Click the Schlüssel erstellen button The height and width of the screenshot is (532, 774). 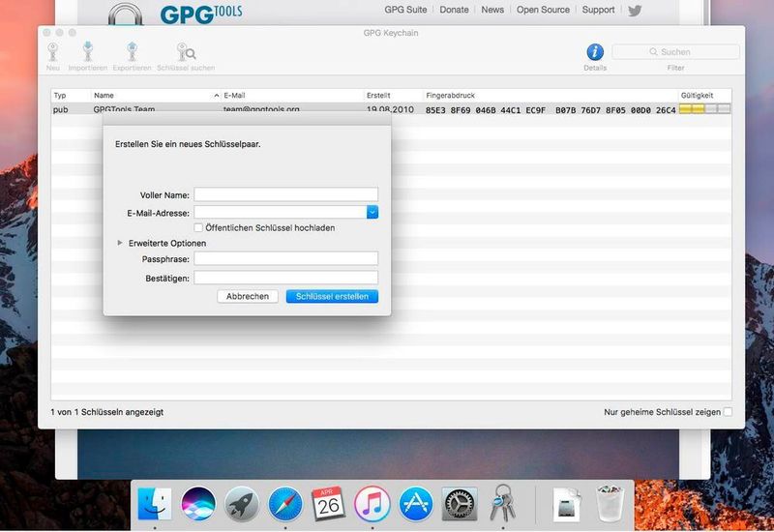[x=332, y=296]
